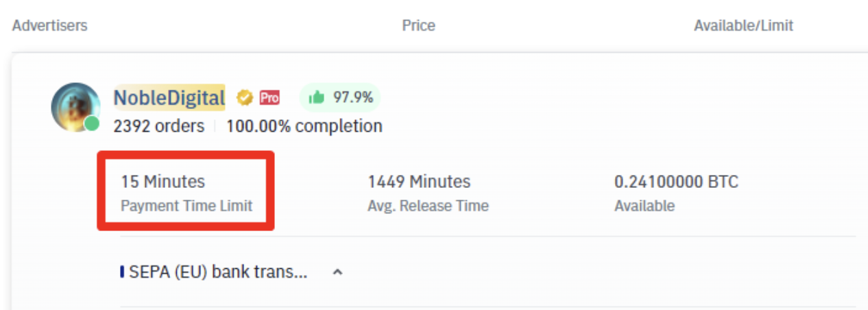
Task: Click the Price column header
Action: (x=418, y=26)
